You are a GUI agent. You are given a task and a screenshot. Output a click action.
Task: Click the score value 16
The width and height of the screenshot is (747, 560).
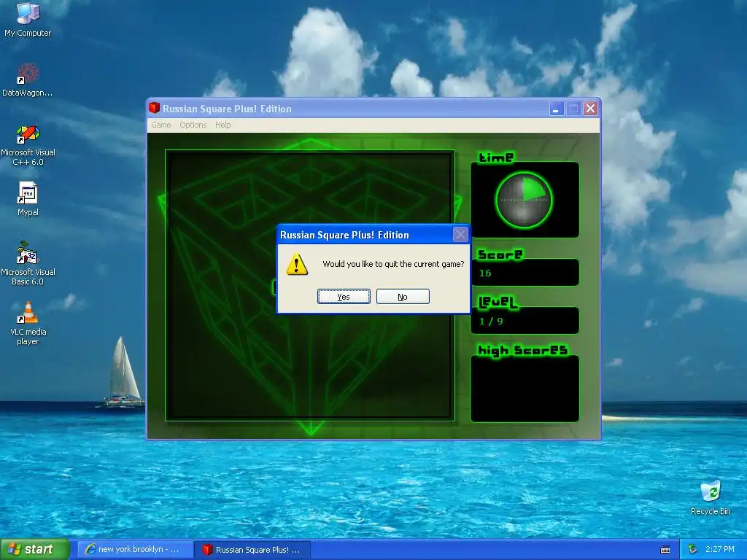pyautogui.click(x=485, y=273)
